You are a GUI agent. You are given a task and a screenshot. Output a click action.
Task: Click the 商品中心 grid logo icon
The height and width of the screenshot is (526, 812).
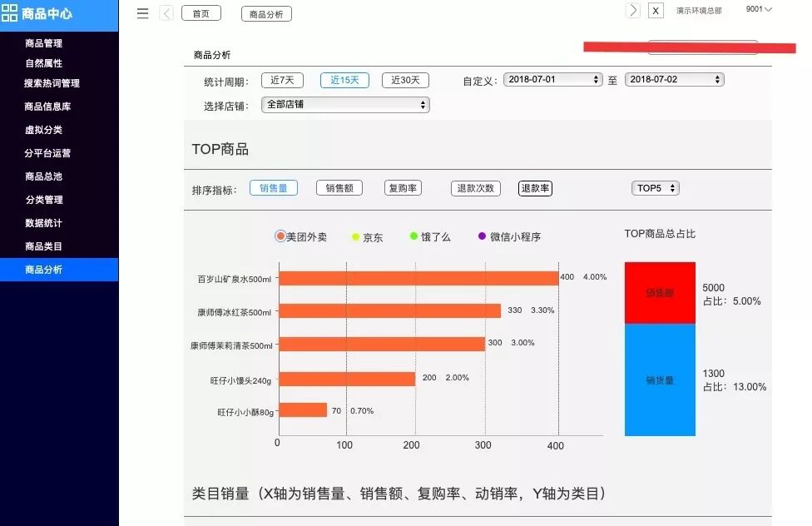(9, 13)
